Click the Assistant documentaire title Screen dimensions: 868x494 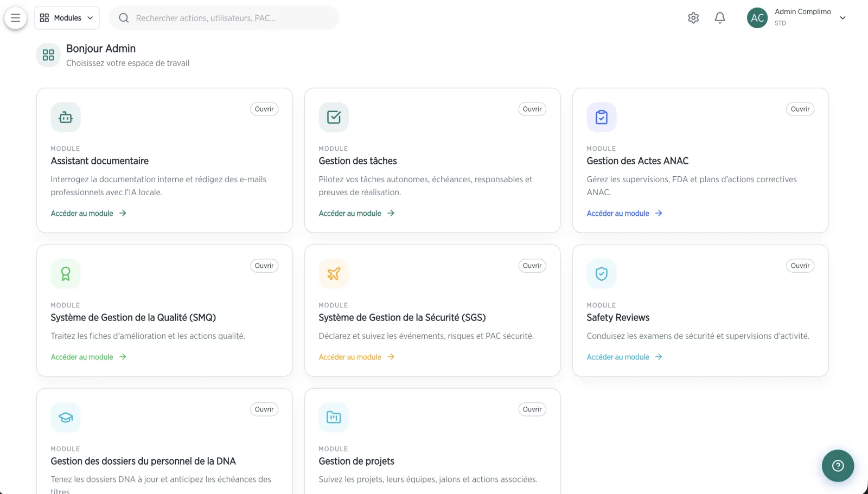(100, 161)
